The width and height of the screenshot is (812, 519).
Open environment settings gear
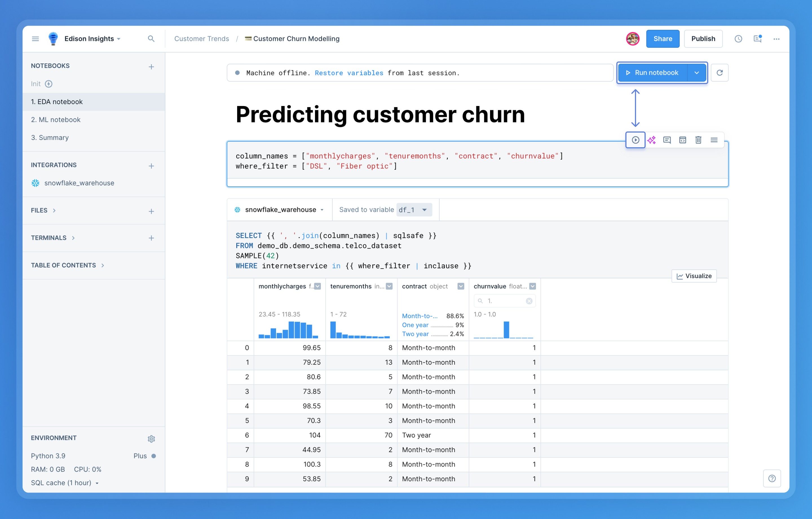[151, 439]
